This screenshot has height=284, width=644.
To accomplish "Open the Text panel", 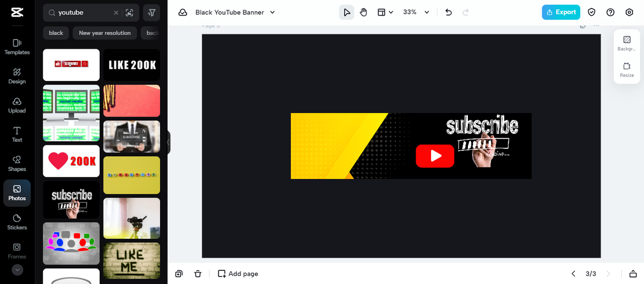I will (17, 134).
